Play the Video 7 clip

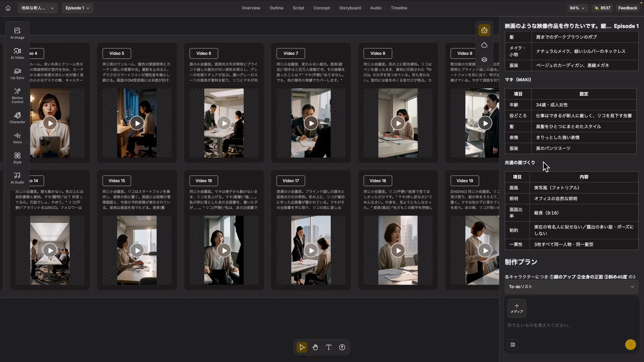point(311,123)
